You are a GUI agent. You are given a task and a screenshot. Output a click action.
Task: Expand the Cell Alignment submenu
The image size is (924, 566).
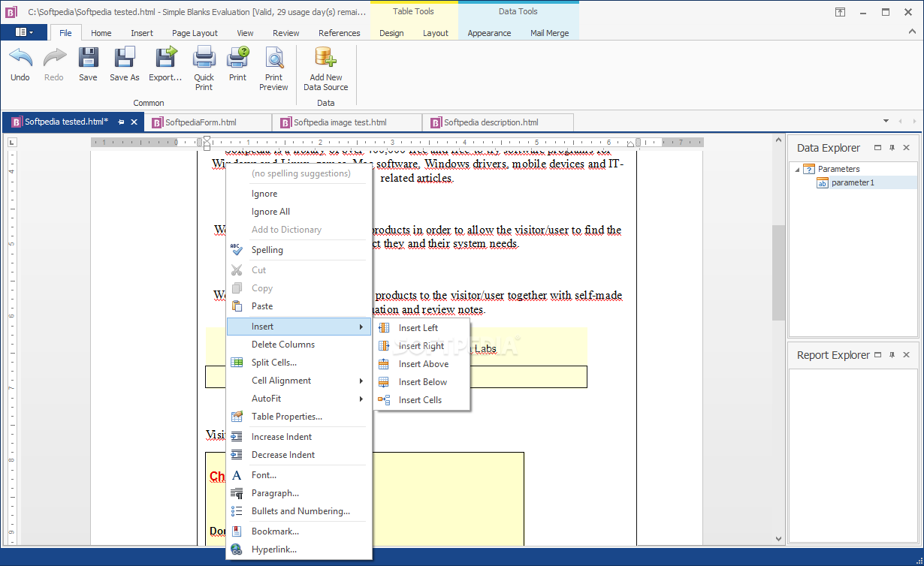click(299, 381)
